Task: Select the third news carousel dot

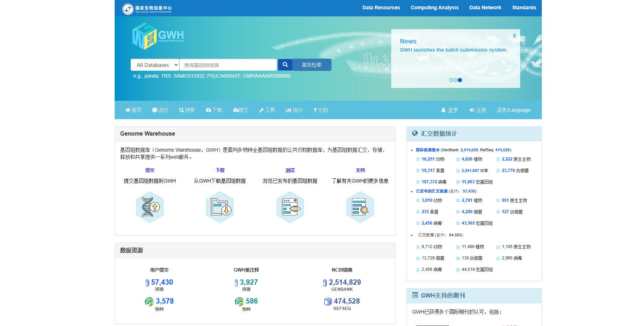Action: [460, 80]
